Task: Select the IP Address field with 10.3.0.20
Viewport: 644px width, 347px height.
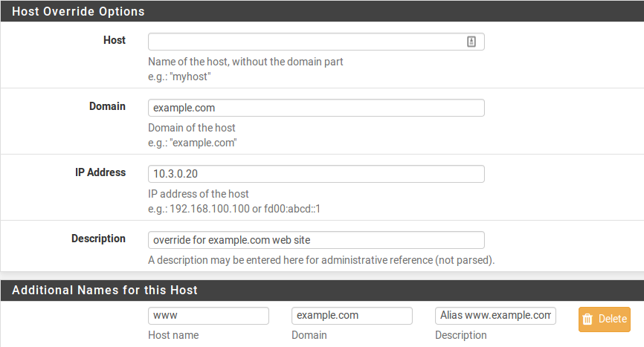Action: click(x=316, y=174)
